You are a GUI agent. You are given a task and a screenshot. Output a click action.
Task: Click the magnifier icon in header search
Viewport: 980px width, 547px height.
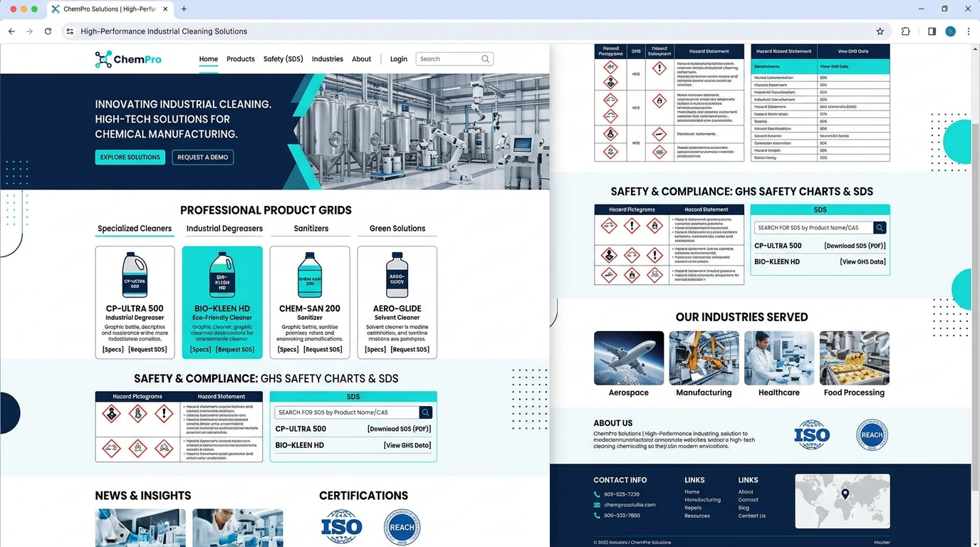pos(485,59)
